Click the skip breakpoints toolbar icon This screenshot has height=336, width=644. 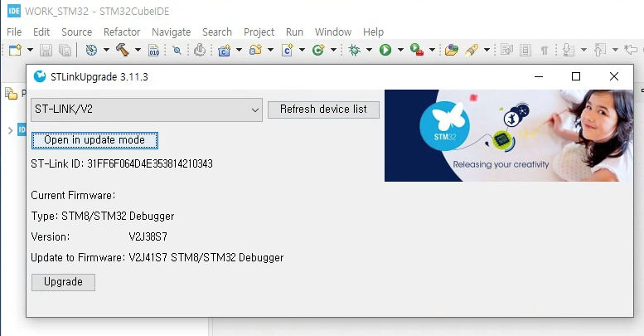[177, 50]
